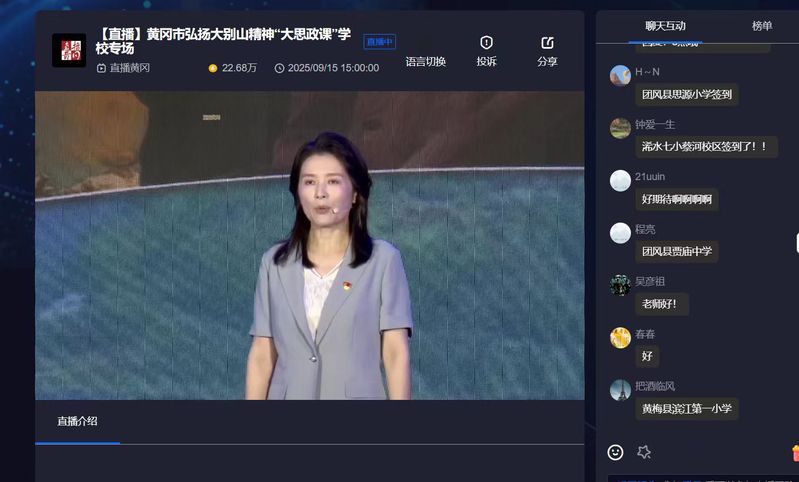The image size is (799, 482).
Task: Click H~N user avatar in chat
Action: [620, 75]
